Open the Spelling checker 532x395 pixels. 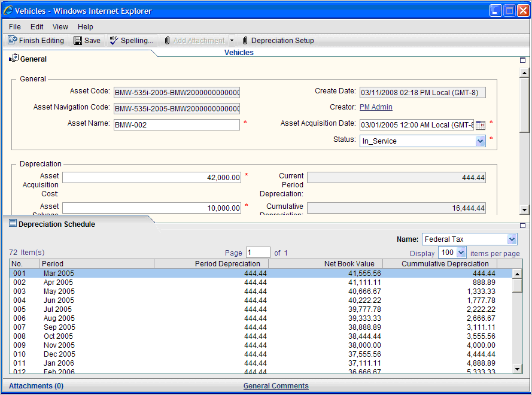[132, 40]
